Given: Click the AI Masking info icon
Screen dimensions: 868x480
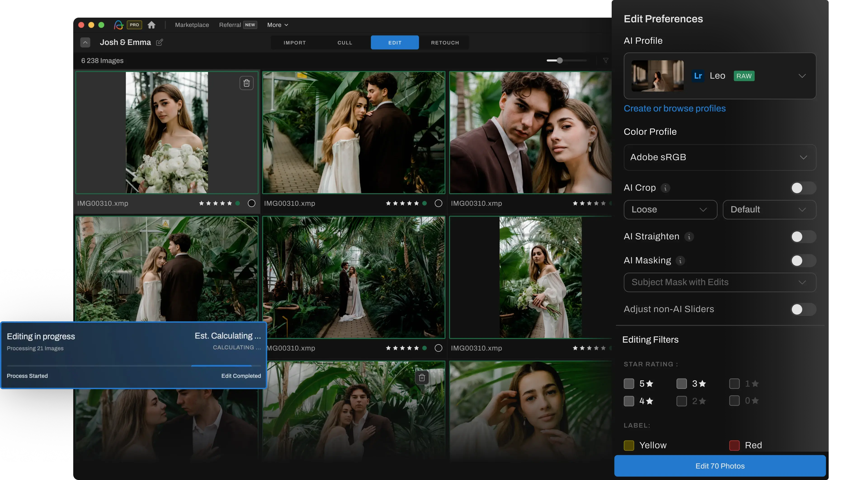Looking at the screenshot, I should (x=680, y=261).
